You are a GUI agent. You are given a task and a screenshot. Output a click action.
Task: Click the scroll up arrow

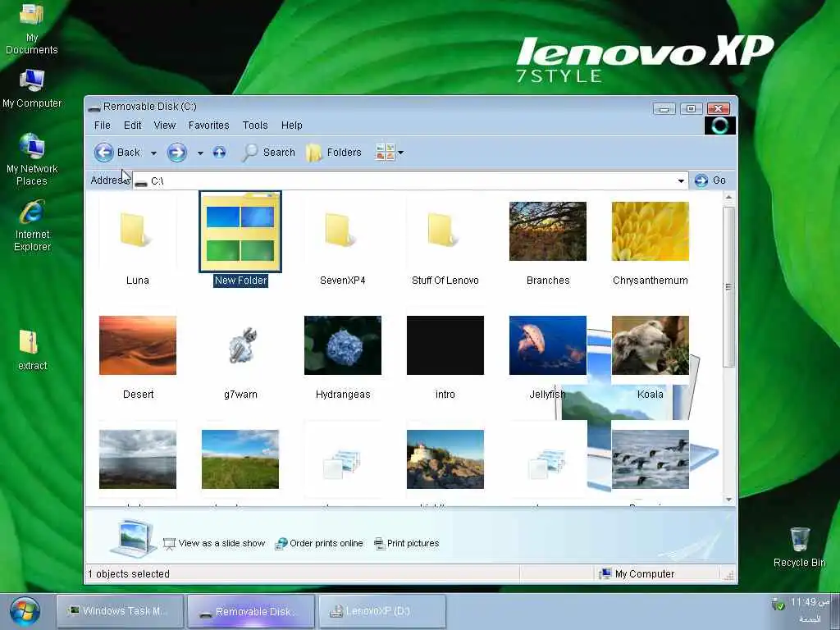(x=728, y=198)
